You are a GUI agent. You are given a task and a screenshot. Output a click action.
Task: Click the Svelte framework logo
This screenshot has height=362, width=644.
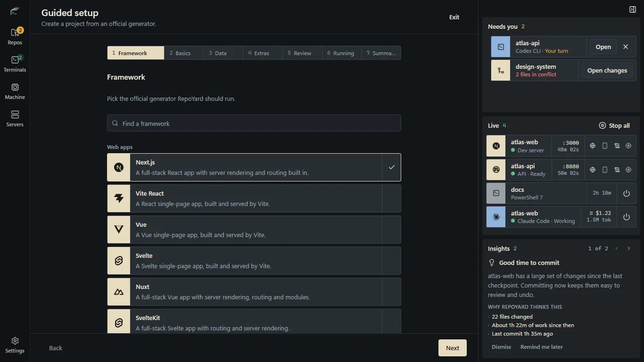(x=119, y=261)
